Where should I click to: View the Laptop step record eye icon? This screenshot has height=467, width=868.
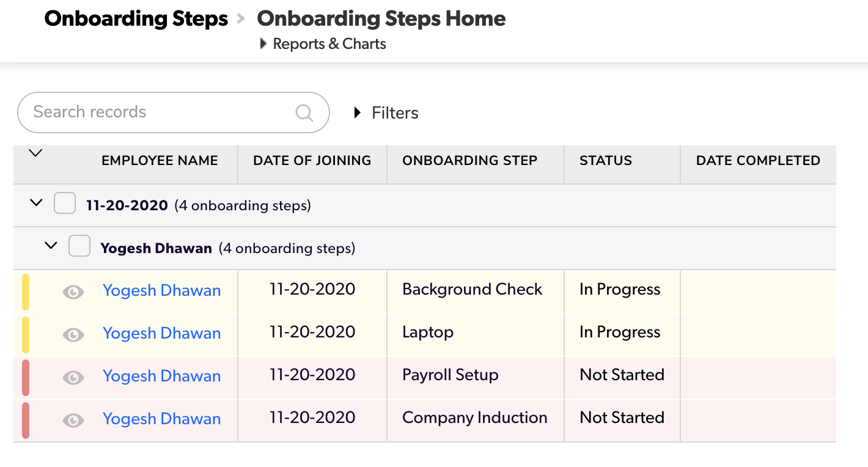pyautogui.click(x=73, y=335)
